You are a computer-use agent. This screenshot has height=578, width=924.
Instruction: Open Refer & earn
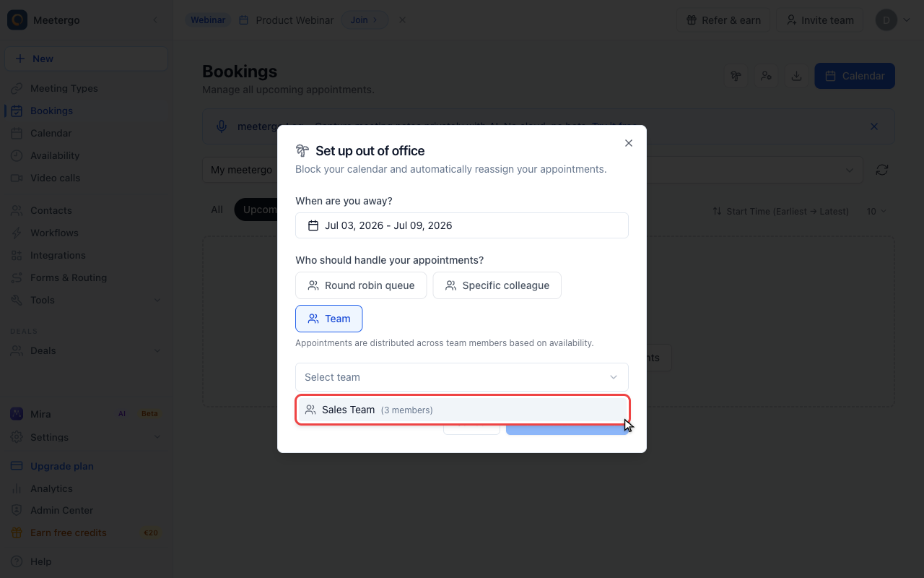(723, 20)
